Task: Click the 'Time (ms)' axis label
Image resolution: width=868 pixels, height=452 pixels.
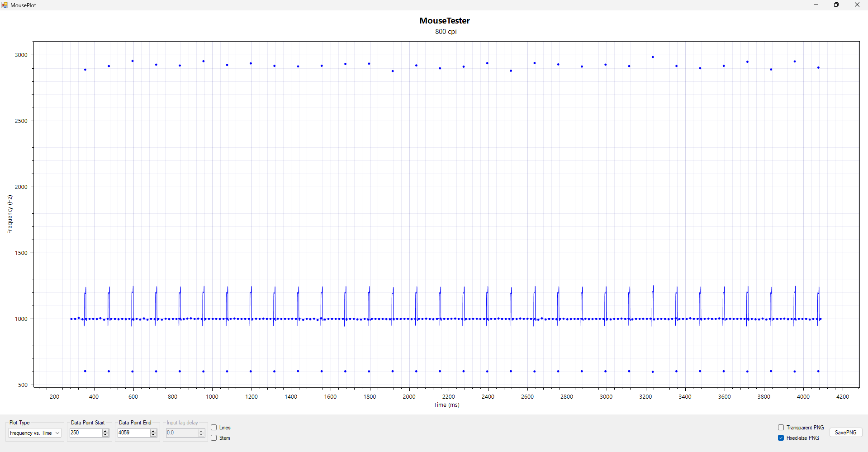Action: [x=446, y=405]
